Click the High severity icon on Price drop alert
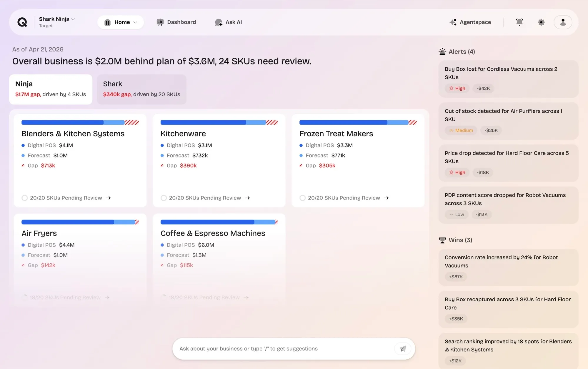 pos(451,172)
